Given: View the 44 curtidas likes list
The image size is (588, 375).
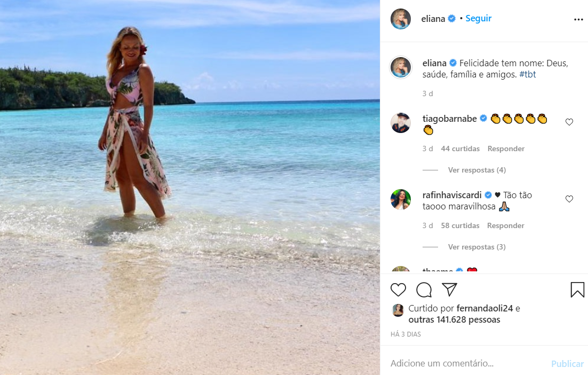Looking at the screenshot, I should (460, 149).
